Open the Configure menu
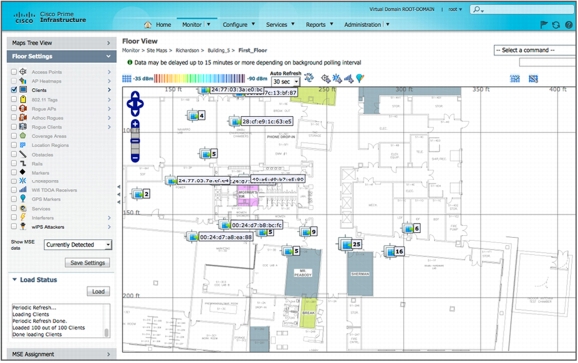 tap(238, 25)
